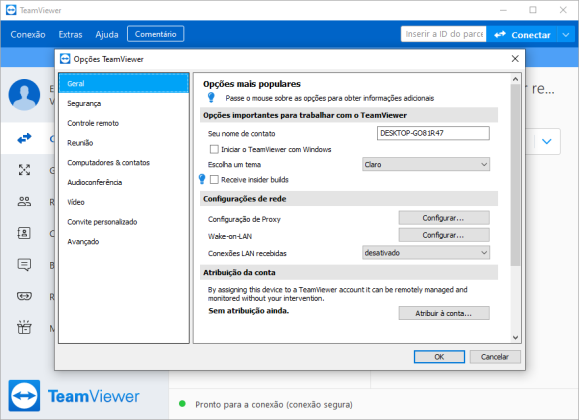Click the Pronto para a conexão status text
The image size is (579, 420).
click(x=274, y=404)
